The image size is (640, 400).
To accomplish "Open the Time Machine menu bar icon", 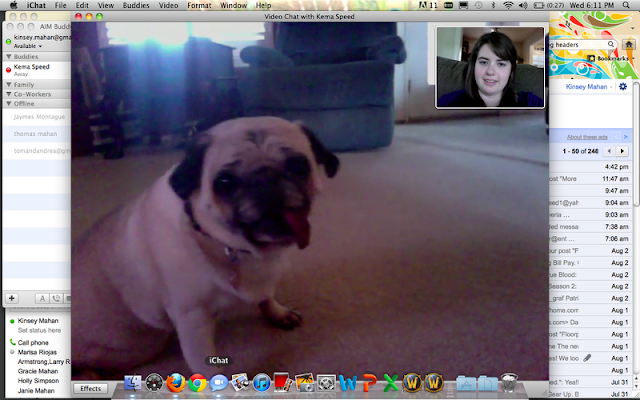I will coord(478,5).
